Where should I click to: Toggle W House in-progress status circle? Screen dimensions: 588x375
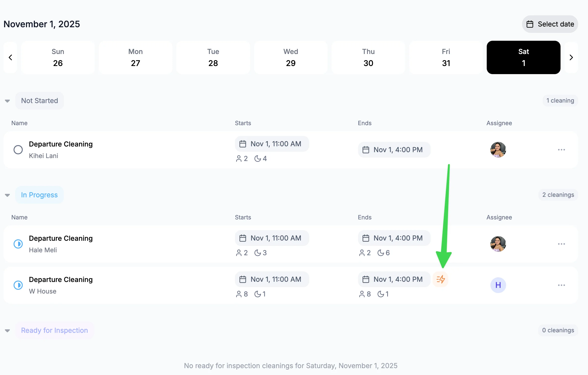(x=18, y=285)
